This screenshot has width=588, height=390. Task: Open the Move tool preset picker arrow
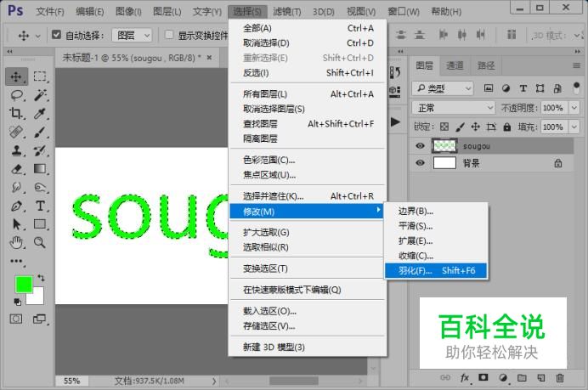(37, 36)
